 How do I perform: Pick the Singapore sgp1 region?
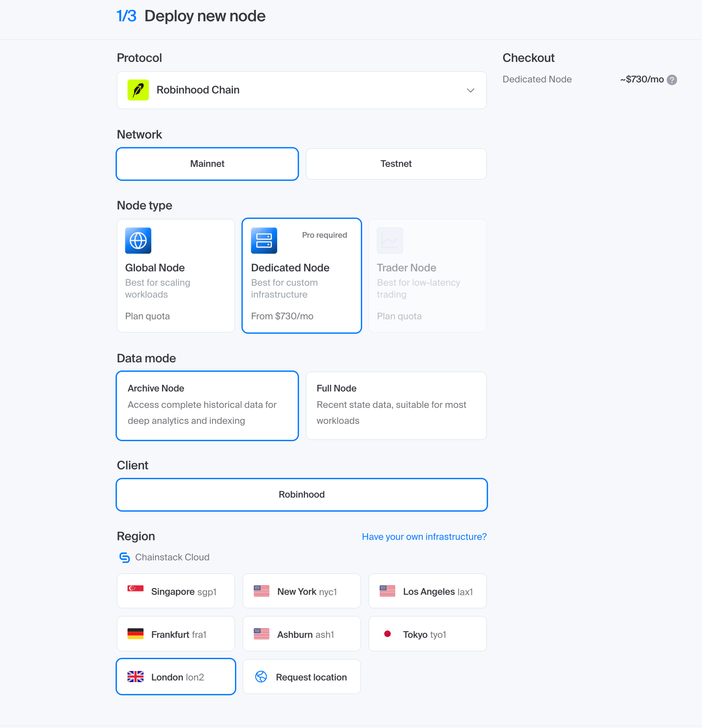(x=176, y=591)
